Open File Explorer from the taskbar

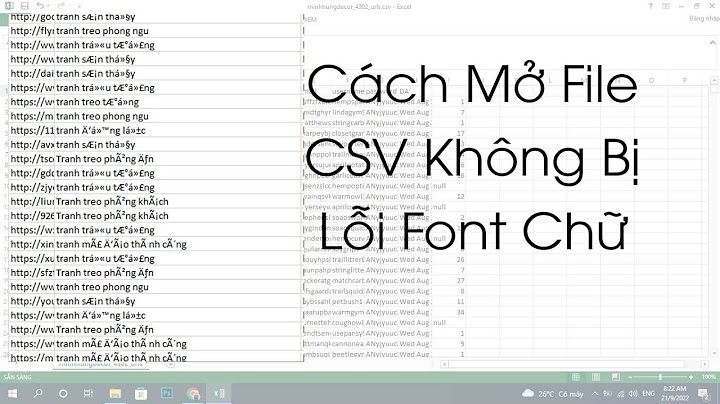(x=115, y=393)
